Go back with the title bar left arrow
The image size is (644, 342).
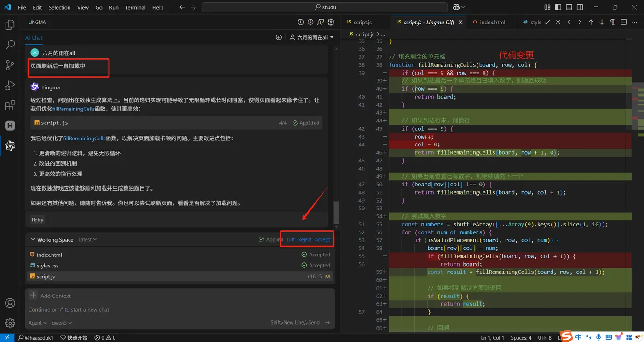pyautogui.click(x=182, y=7)
